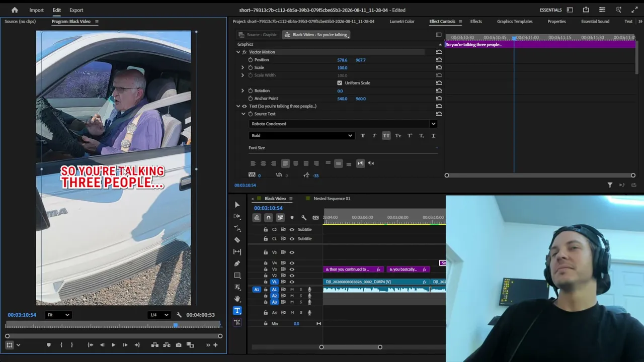Click the Position X value 578.6

pyautogui.click(x=342, y=60)
